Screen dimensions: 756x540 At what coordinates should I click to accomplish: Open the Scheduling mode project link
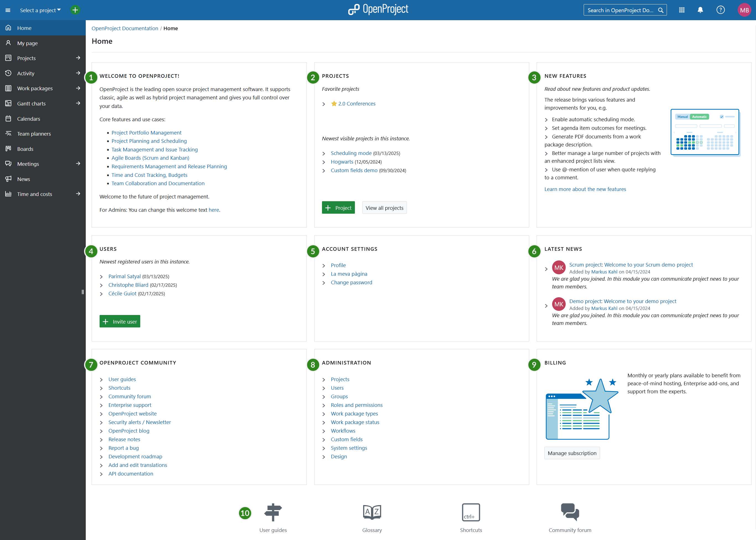[351, 153]
